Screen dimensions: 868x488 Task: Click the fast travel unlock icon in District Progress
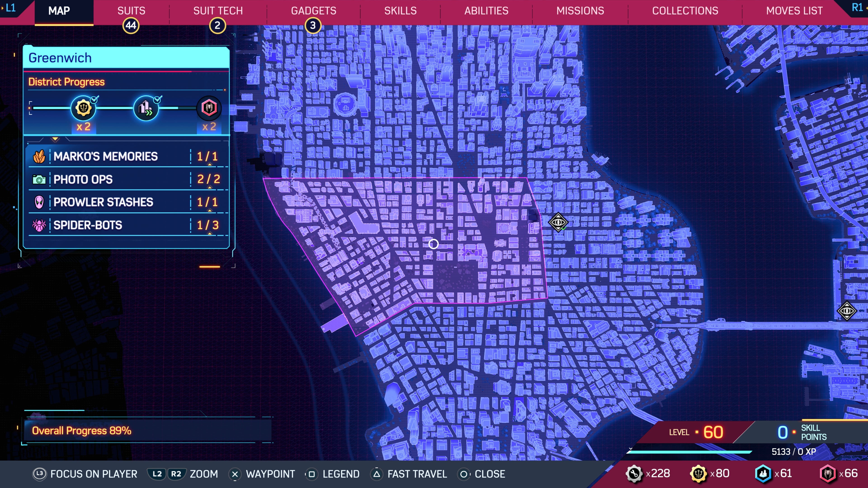pos(146,108)
